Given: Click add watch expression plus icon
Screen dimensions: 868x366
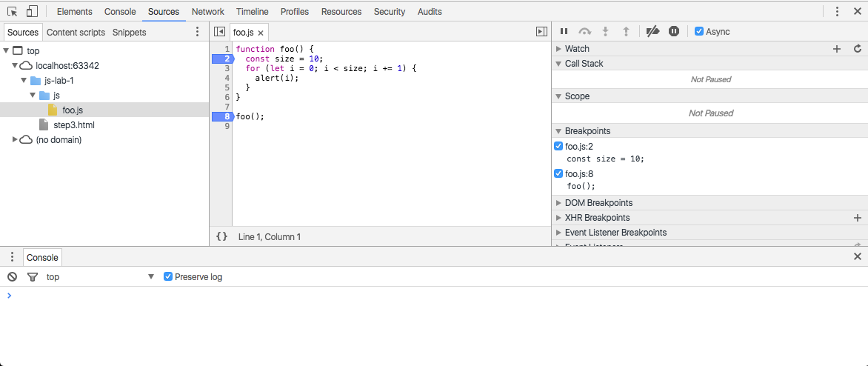Looking at the screenshot, I should pos(837,49).
